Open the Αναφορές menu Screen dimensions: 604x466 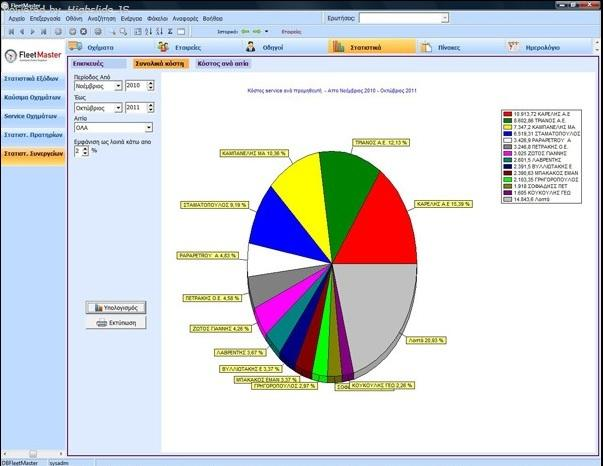click(x=185, y=18)
